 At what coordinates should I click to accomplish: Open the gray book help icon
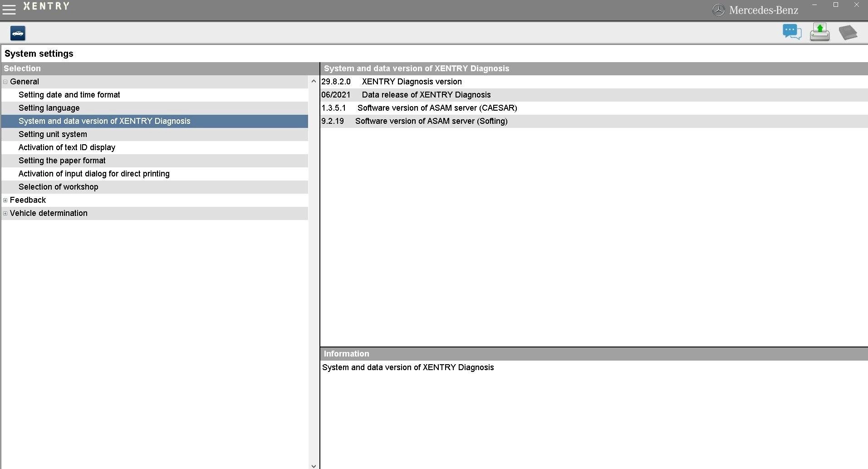(x=848, y=33)
